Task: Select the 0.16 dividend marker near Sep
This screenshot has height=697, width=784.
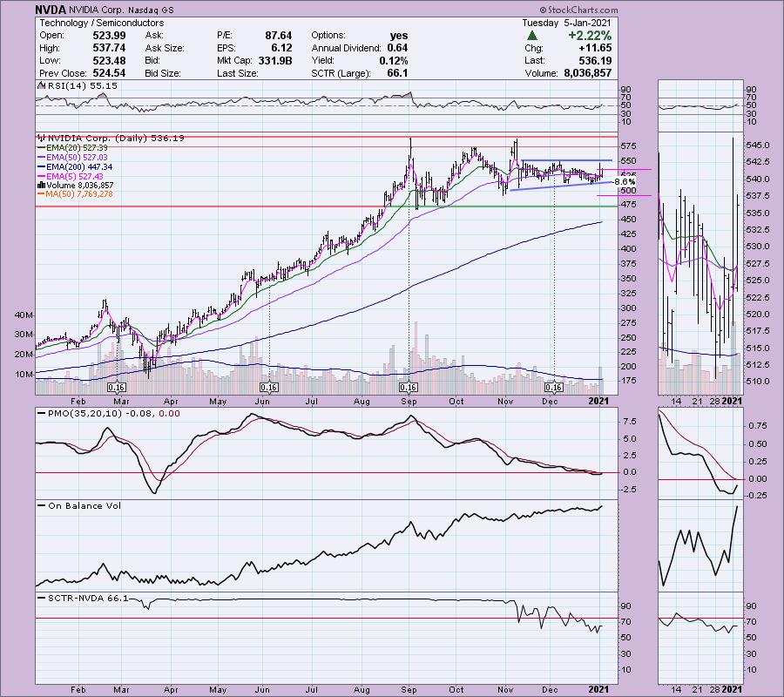Action: pyautogui.click(x=409, y=388)
